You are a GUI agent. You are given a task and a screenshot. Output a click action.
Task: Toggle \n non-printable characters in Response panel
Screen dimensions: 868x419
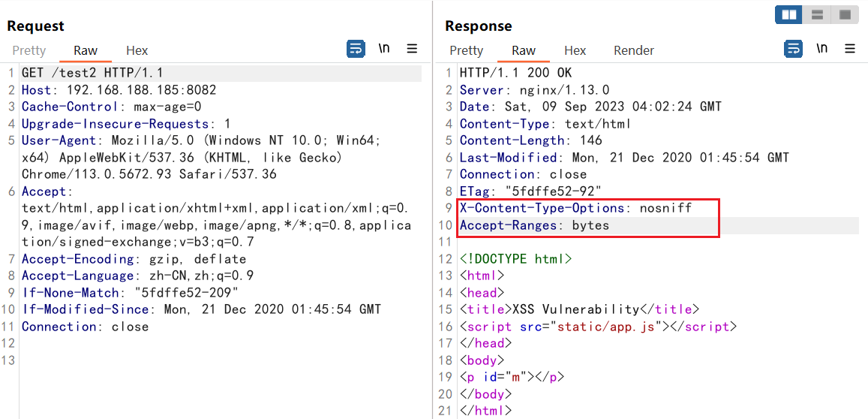[x=822, y=48]
